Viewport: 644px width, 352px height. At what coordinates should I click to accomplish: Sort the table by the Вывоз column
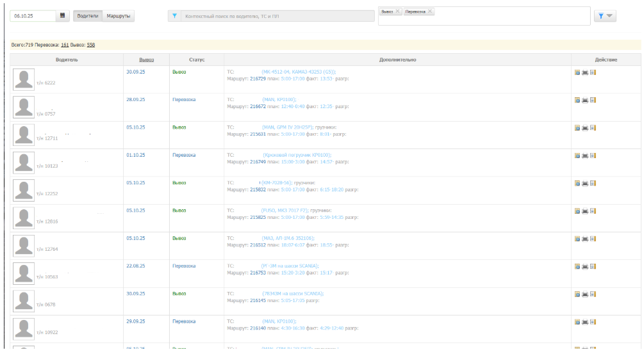pos(146,60)
